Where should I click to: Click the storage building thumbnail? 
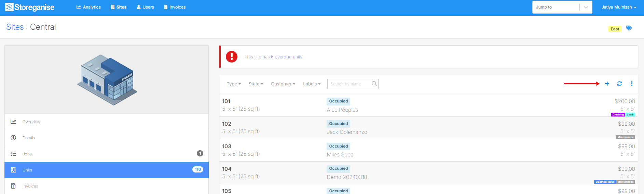click(107, 80)
